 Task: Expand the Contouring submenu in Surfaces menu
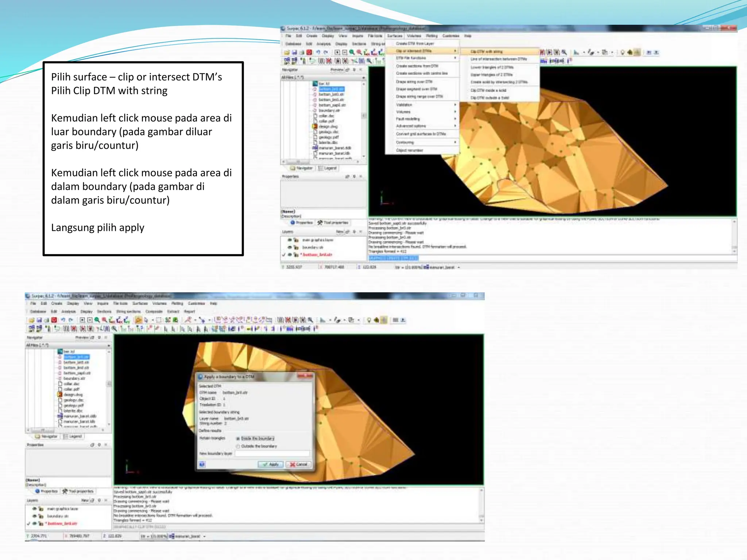coord(455,142)
